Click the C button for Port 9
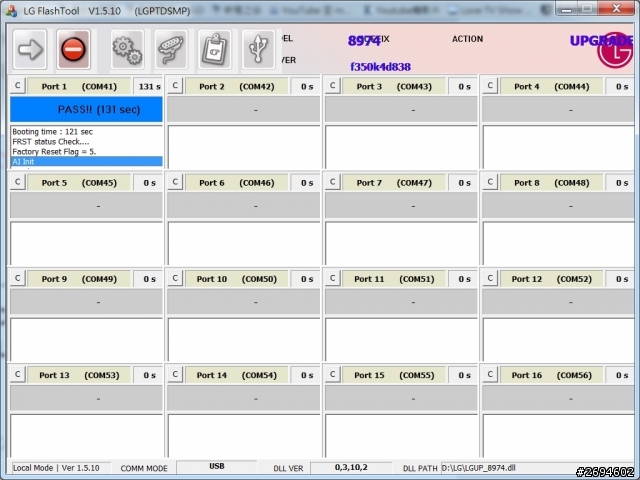 (x=18, y=278)
